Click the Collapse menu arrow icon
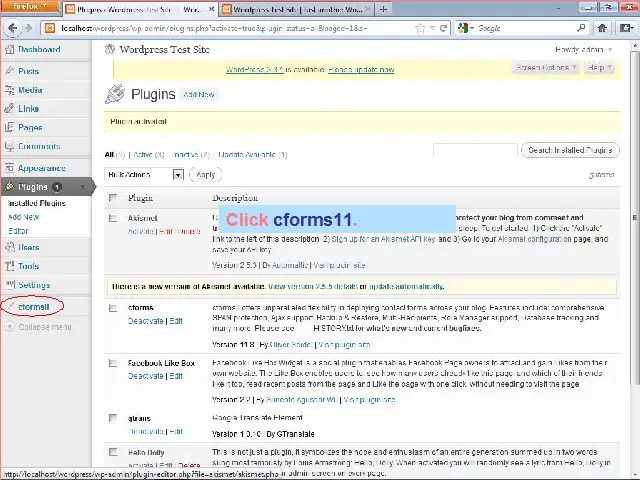This screenshot has height=480, width=640. pyautogui.click(x=10, y=327)
